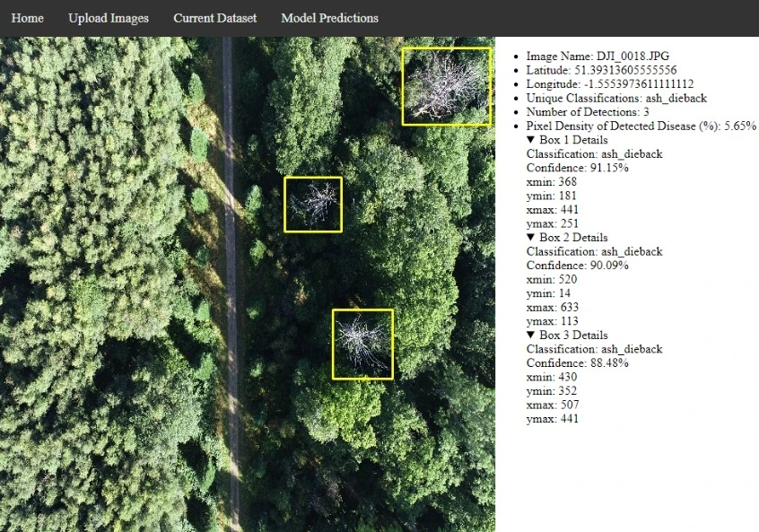Collapse the Box 1 Details section
Viewport: 759px width, 532px height.
coord(567,140)
